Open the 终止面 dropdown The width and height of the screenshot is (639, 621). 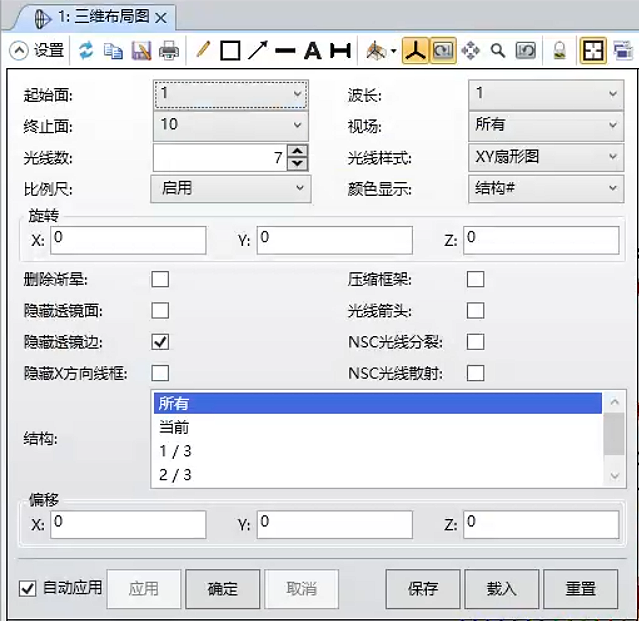[x=231, y=125]
